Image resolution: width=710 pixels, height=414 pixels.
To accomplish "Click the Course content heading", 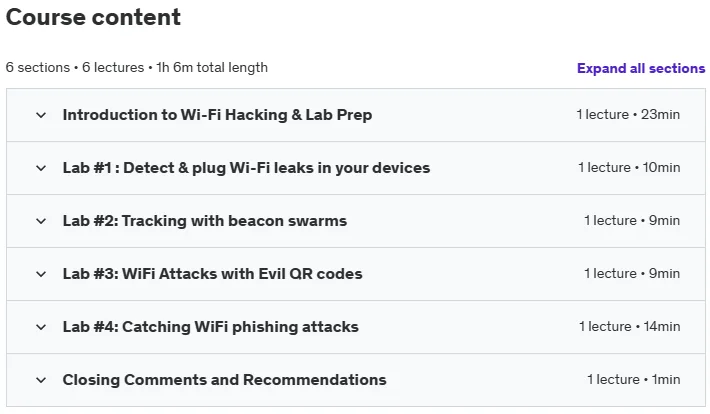I will 93,17.
